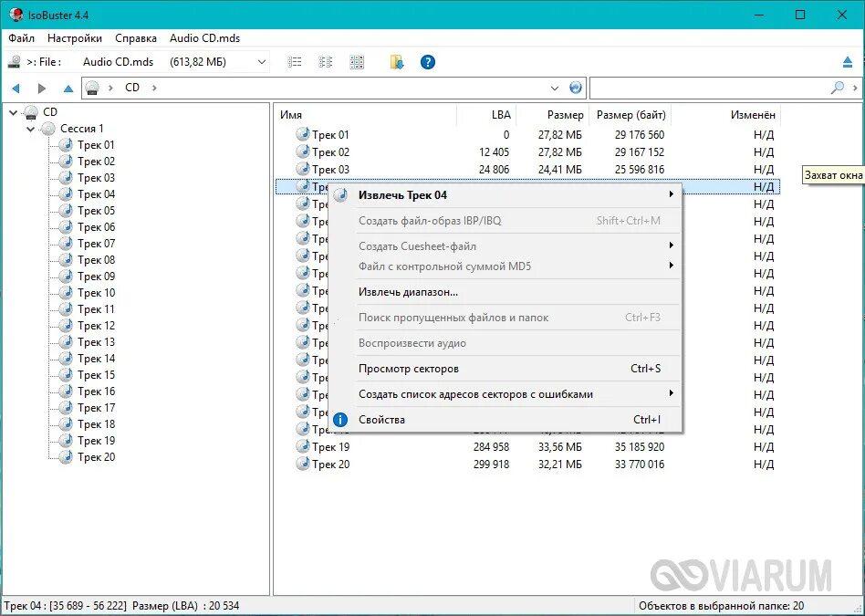Switch to small icons view
Image resolution: width=865 pixels, height=616 pixels.
pyautogui.click(x=326, y=62)
